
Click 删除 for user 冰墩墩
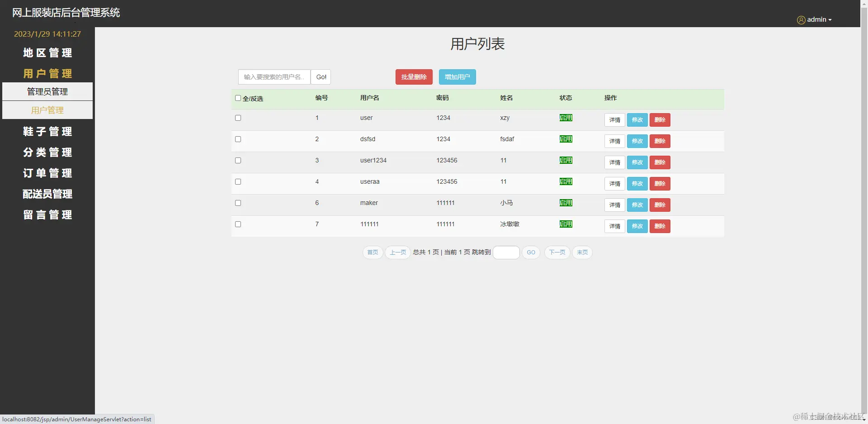(660, 226)
